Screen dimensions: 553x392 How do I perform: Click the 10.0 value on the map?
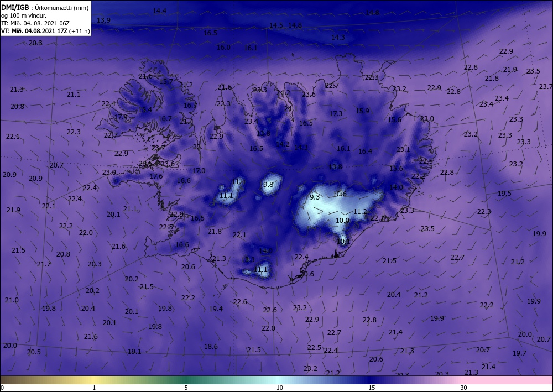point(342,220)
